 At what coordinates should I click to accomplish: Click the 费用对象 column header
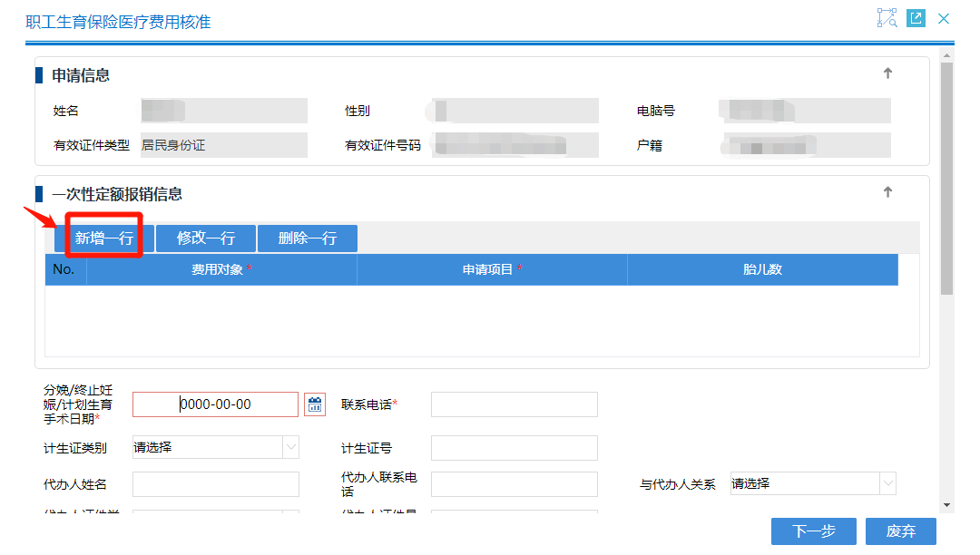coord(221,270)
